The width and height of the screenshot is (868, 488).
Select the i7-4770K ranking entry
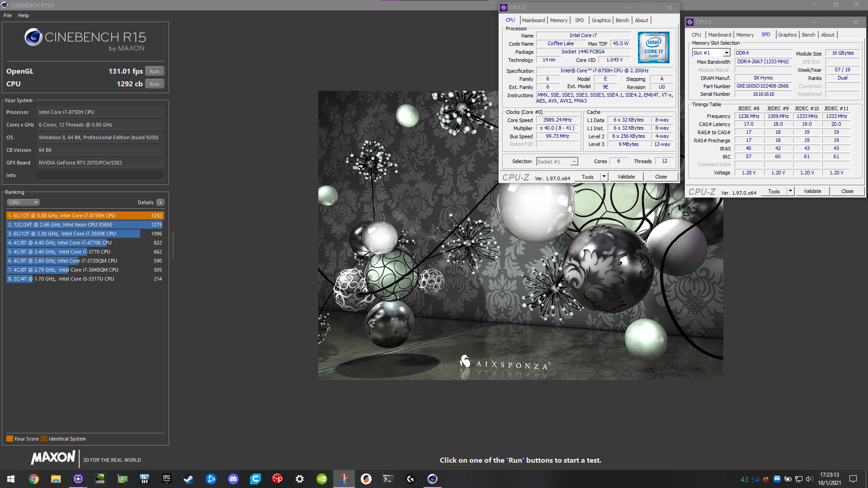85,243
